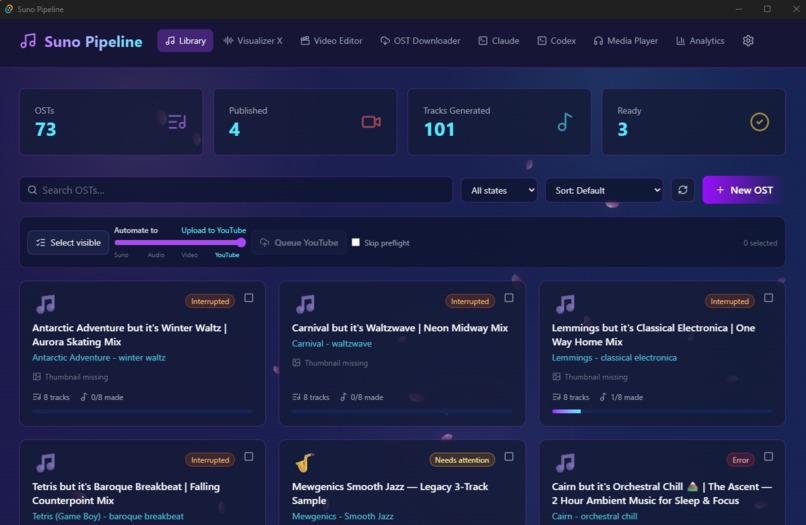Viewport: 806px width, 525px height.
Task: Click Carnival thumbnail missing image icon
Action: (x=296, y=363)
